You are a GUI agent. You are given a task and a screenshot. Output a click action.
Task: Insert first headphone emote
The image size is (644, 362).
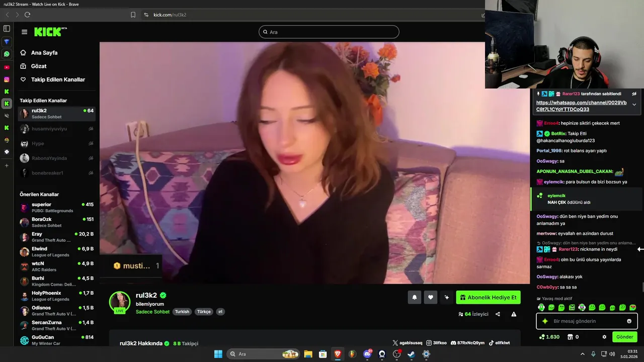(x=541, y=307)
